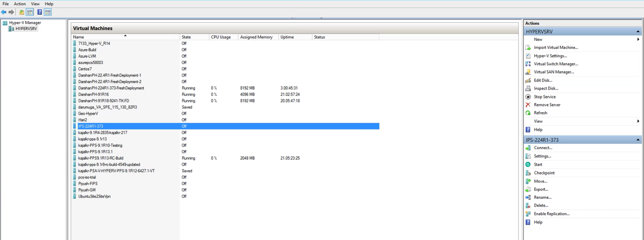
Task: Expand the New submenu arrow
Action: pos(638,40)
